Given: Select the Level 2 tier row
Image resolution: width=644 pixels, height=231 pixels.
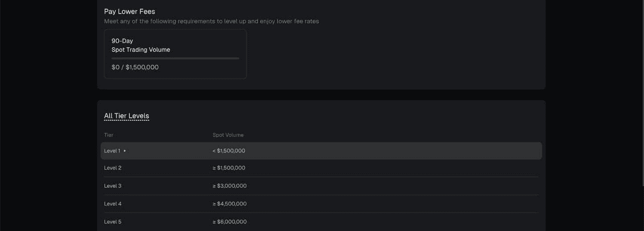Looking at the screenshot, I should point(321,168).
